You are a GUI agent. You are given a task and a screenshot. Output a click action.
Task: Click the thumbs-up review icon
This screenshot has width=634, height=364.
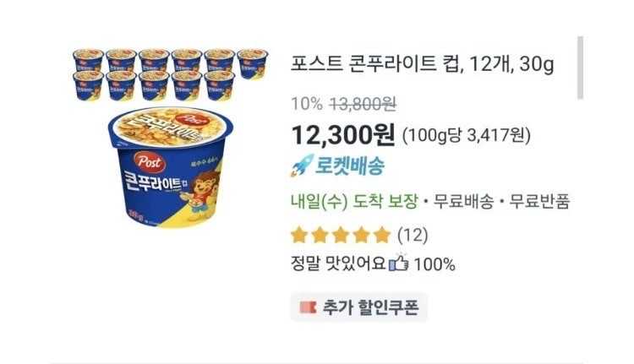coord(398,263)
